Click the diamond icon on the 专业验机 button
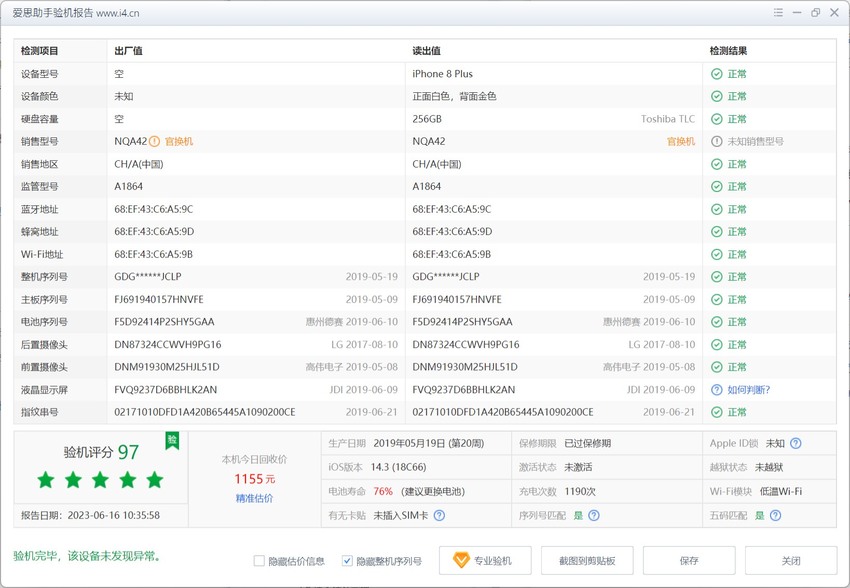The image size is (850, 588). pos(461,560)
